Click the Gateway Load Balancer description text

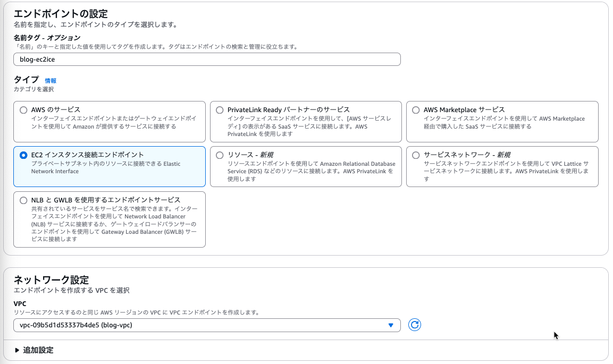[x=114, y=224]
